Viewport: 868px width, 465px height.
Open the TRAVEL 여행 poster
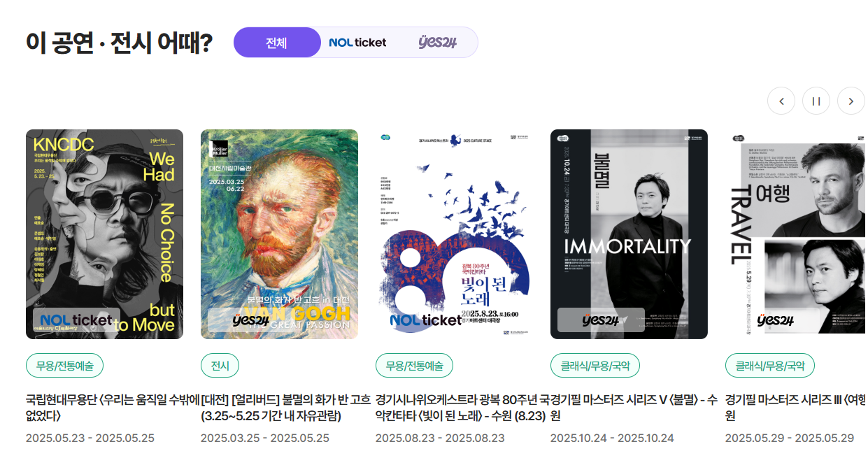pos(797,234)
